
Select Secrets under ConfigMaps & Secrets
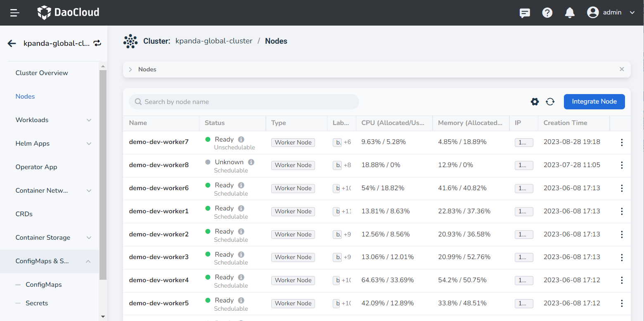click(37, 303)
